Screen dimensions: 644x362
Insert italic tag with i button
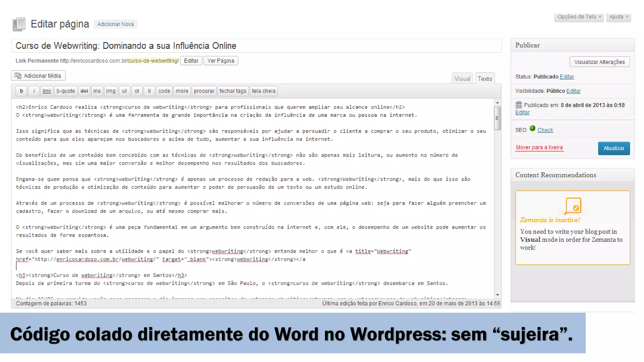[34, 91]
